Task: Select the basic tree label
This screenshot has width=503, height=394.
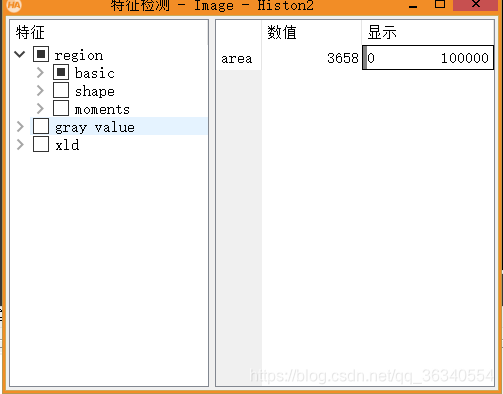Action: click(x=95, y=73)
